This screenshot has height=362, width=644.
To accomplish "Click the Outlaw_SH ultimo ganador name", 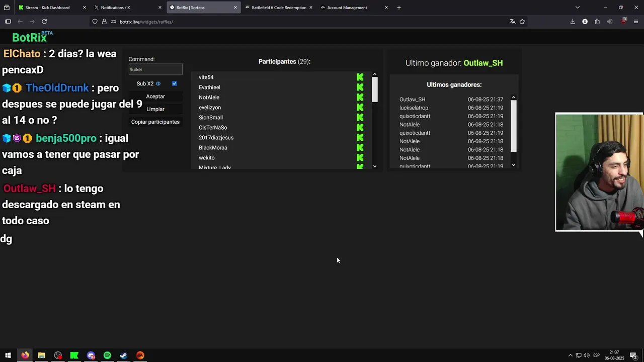I will click(483, 63).
